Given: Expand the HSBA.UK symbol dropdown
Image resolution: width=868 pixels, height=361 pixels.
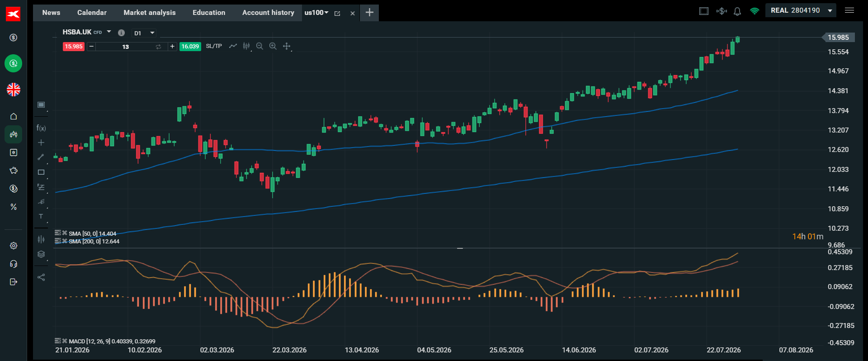Looking at the screenshot, I should [x=109, y=32].
